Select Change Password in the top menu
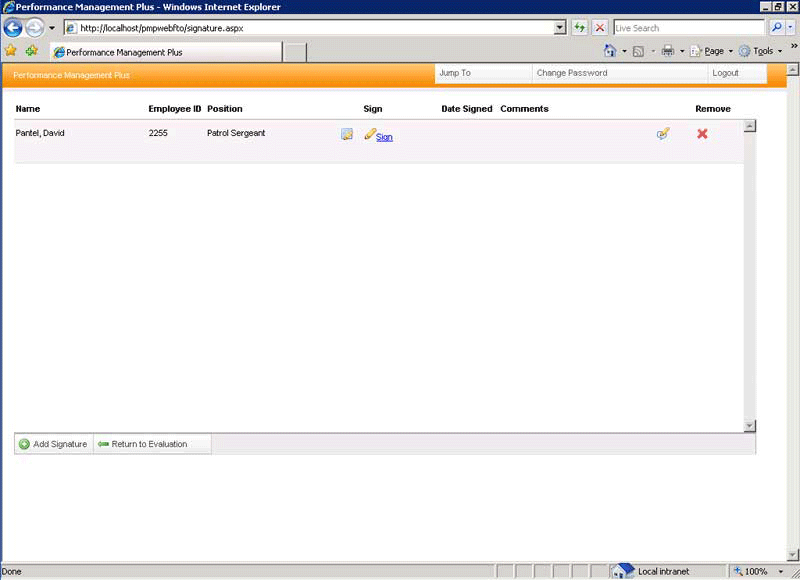This screenshot has width=800, height=580. [571, 73]
